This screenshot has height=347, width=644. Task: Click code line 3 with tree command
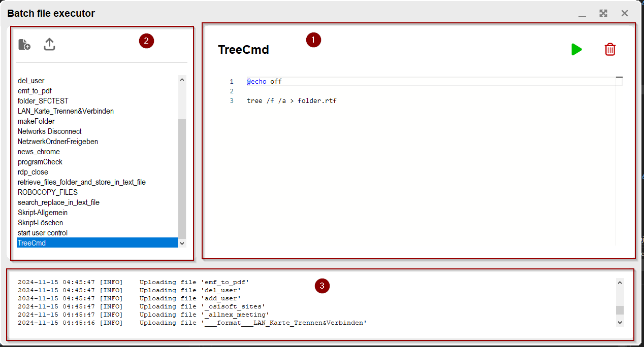[292, 101]
